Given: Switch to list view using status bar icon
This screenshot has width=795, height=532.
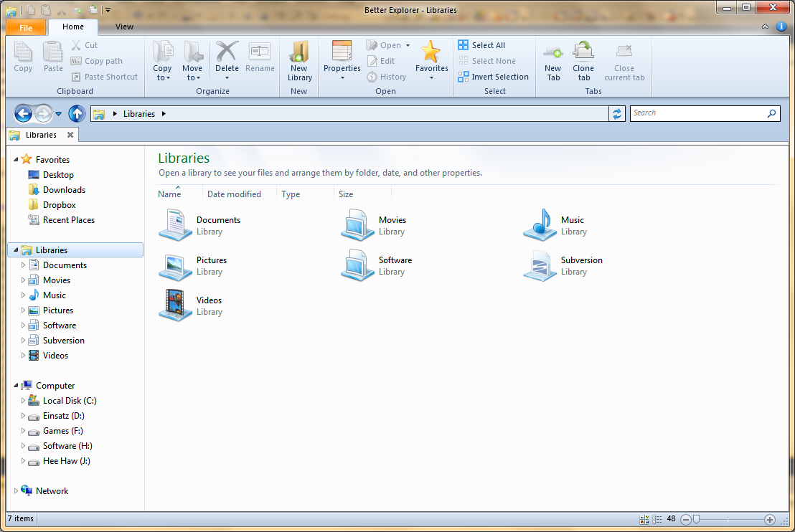Looking at the screenshot, I should coord(657,518).
